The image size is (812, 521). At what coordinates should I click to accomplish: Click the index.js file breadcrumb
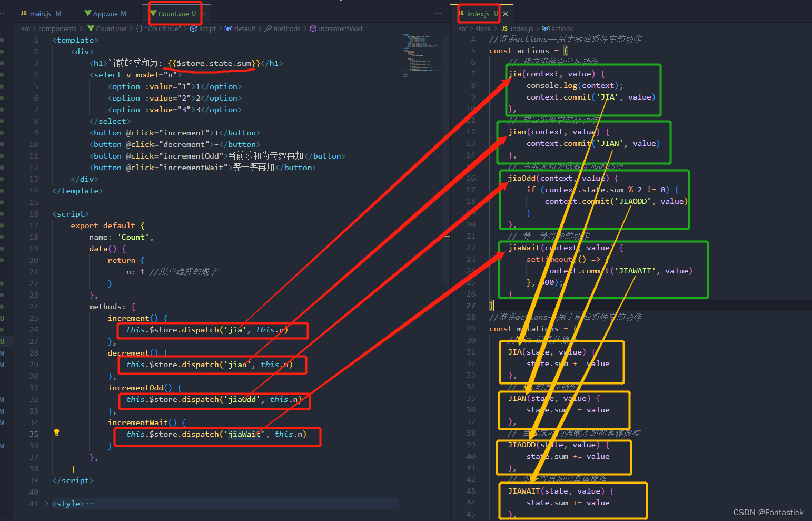click(x=518, y=29)
